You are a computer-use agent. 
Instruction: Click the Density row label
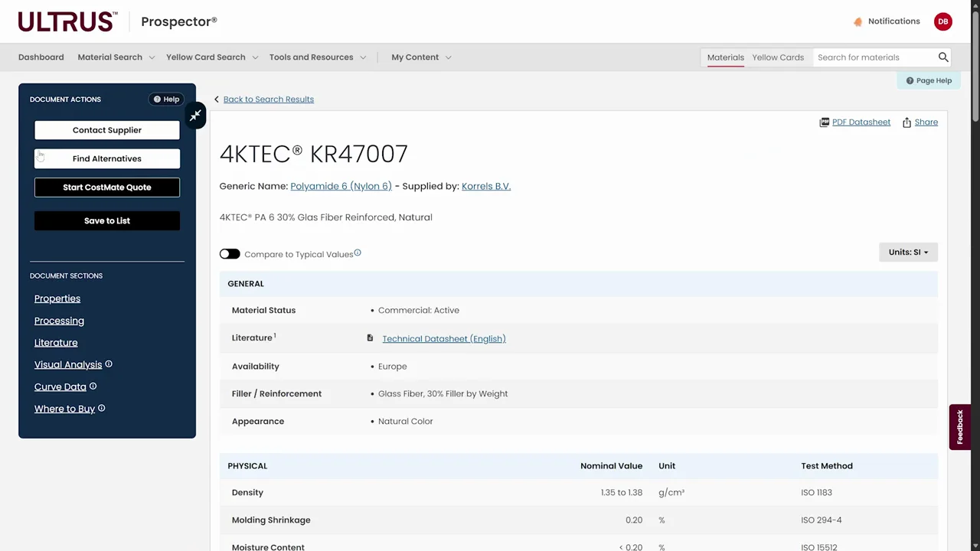point(247,493)
